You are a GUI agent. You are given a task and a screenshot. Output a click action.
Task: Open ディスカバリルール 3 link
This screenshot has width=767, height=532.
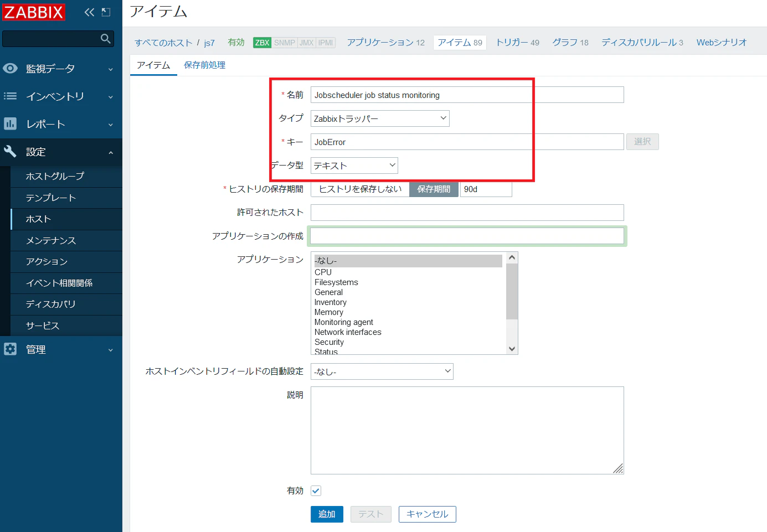click(x=642, y=43)
